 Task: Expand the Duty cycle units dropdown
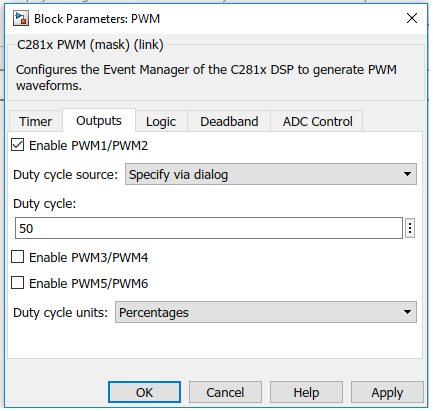pos(266,312)
